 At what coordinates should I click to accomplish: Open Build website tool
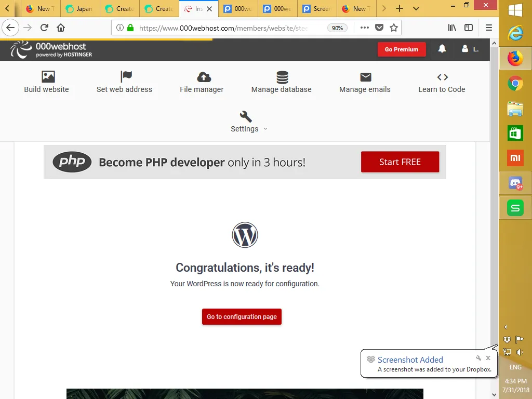pos(46,82)
